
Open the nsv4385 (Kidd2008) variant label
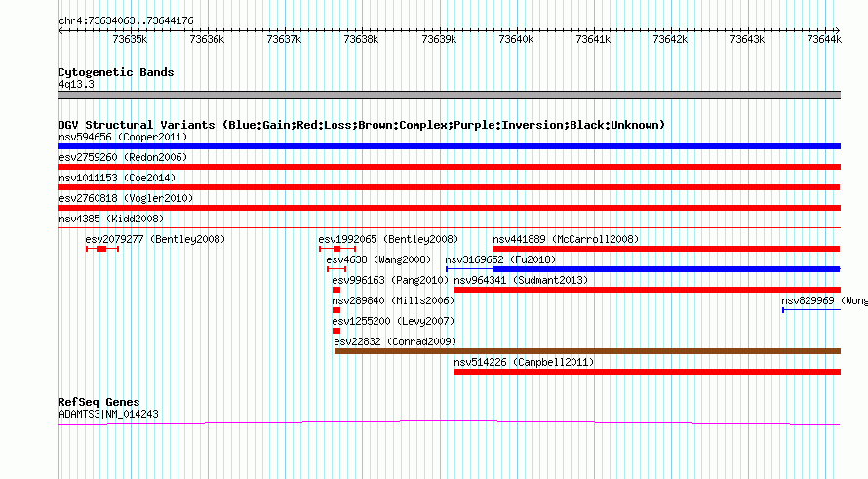111,219
